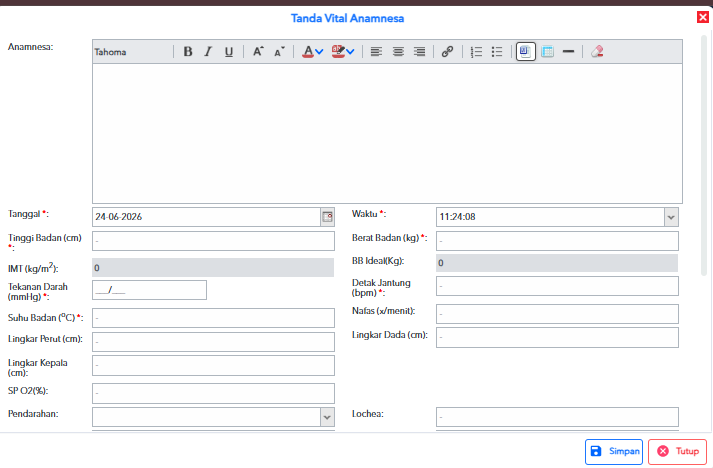The image size is (713, 468).
Task: Focus the Tinggi Badan (cm) input
Action: tap(213, 241)
